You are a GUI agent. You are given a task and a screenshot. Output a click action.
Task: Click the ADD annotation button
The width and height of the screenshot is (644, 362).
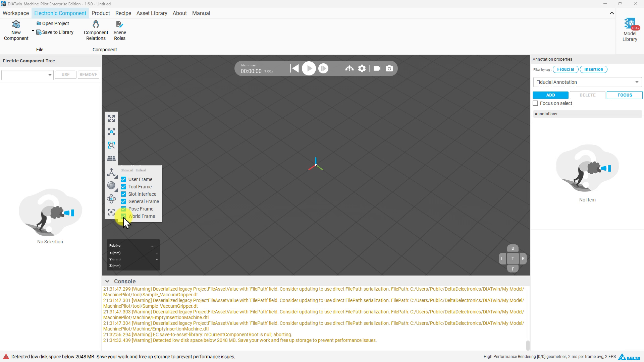click(x=550, y=95)
